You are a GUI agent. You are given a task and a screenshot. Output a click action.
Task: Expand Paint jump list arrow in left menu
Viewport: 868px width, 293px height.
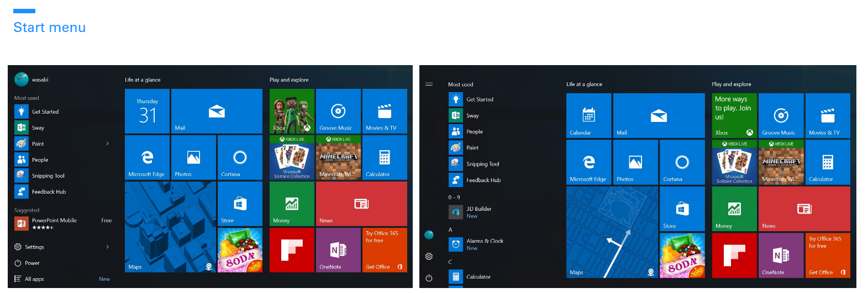[x=107, y=143]
